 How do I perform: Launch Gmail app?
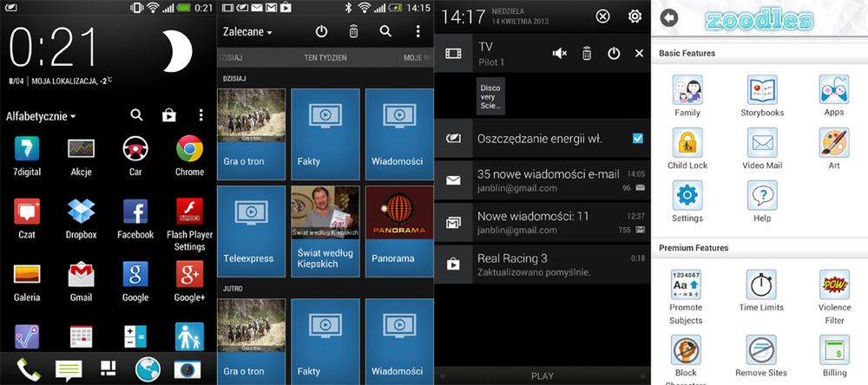coord(81,282)
